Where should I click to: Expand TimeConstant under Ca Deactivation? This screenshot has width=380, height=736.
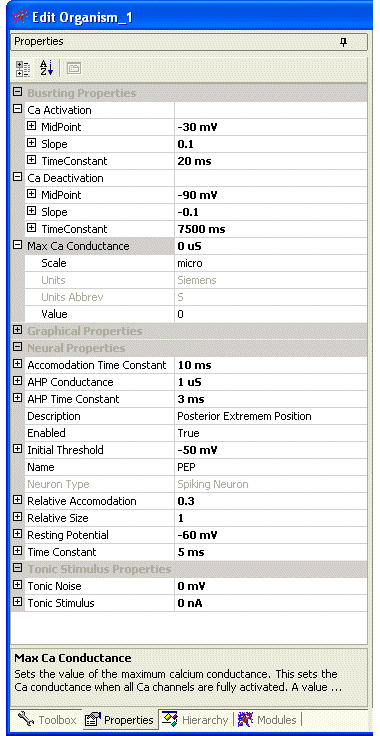pos(31,228)
